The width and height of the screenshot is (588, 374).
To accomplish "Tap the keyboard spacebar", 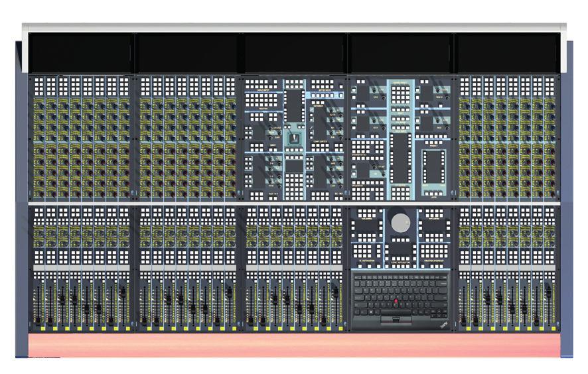I will coord(396,312).
